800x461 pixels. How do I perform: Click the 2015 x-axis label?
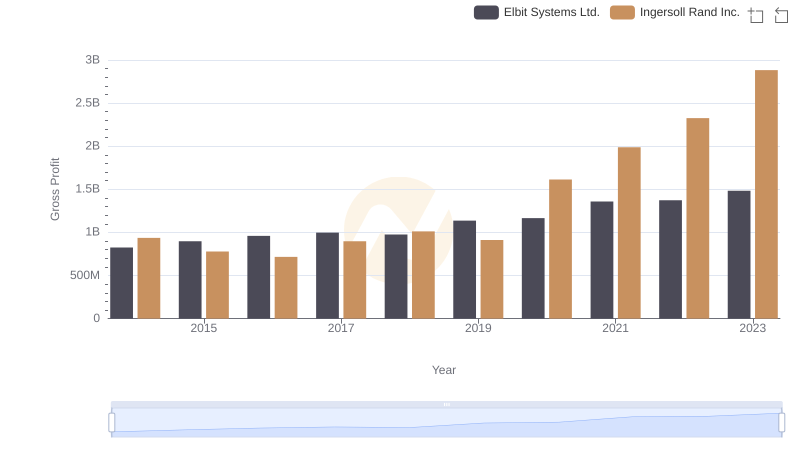(204, 328)
